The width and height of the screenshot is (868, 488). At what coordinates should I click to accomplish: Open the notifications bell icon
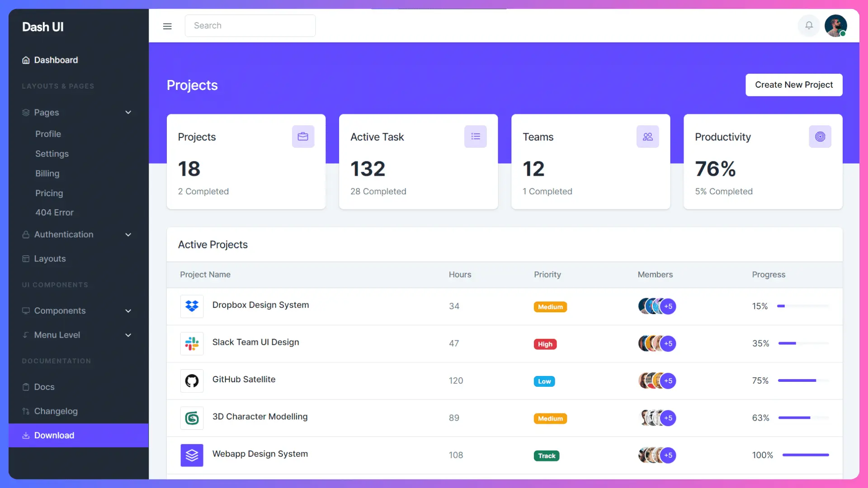point(809,26)
